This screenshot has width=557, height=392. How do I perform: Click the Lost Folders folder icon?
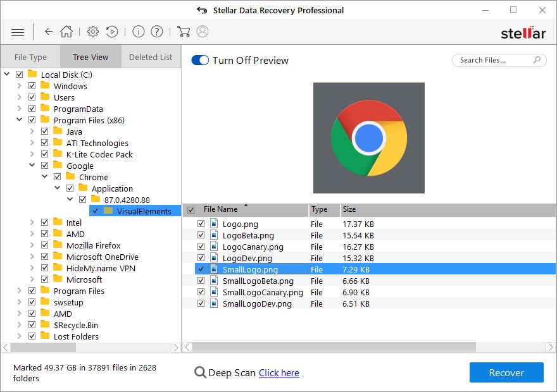coord(45,335)
